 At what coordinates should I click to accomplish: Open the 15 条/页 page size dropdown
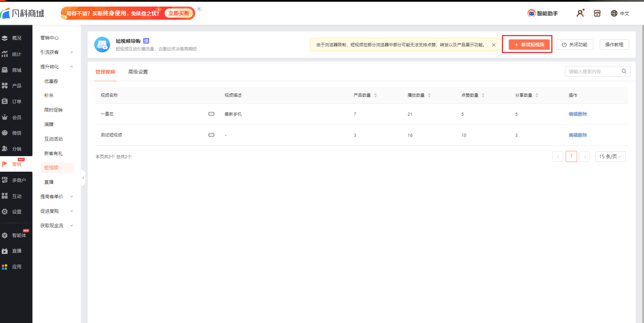[610, 156]
